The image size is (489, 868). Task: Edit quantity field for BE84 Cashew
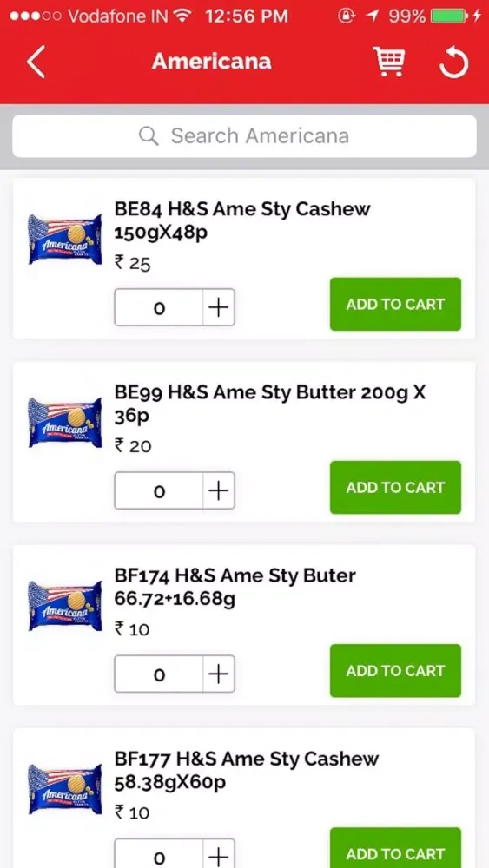pyautogui.click(x=159, y=307)
